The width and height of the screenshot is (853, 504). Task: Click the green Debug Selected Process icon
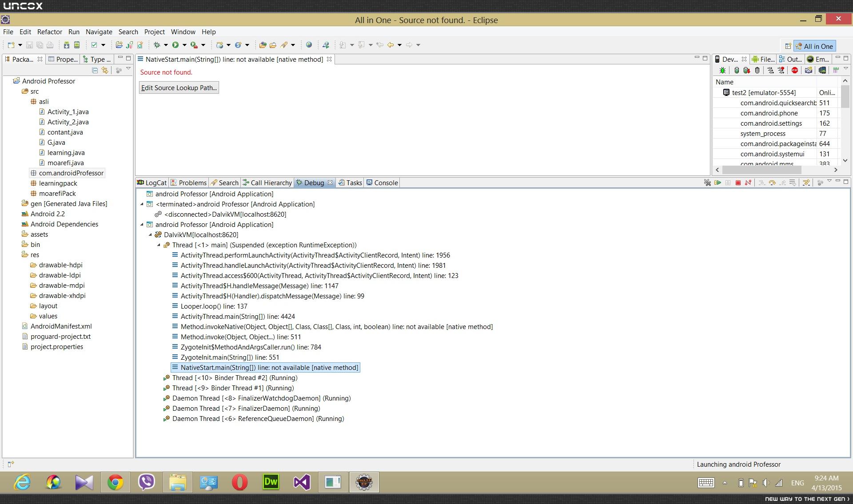(x=723, y=70)
